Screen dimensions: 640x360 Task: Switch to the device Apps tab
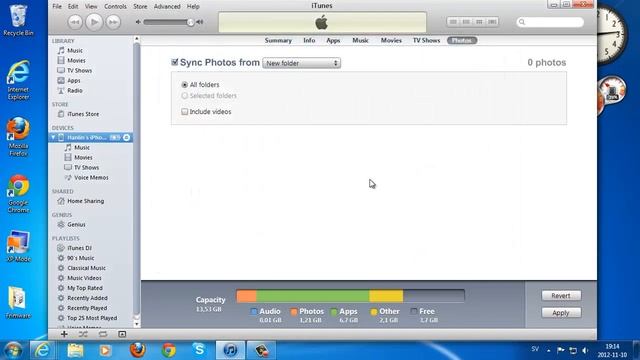(x=333, y=40)
